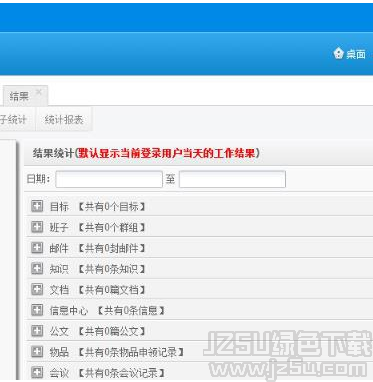Open the 桌面 home icon
This screenshot has height=382, width=373.
point(338,53)
